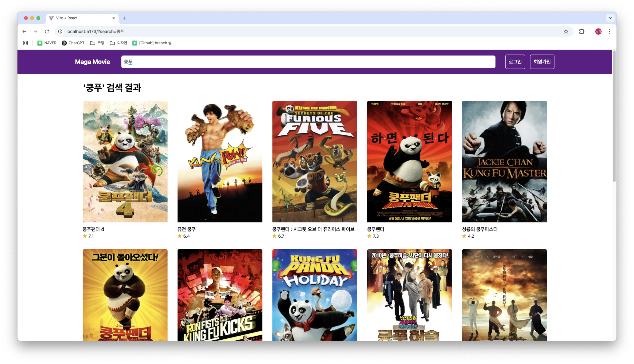Open the Secrets of the Furious Five poster
The width and height of the screenshot is (634, 364).
315,162
